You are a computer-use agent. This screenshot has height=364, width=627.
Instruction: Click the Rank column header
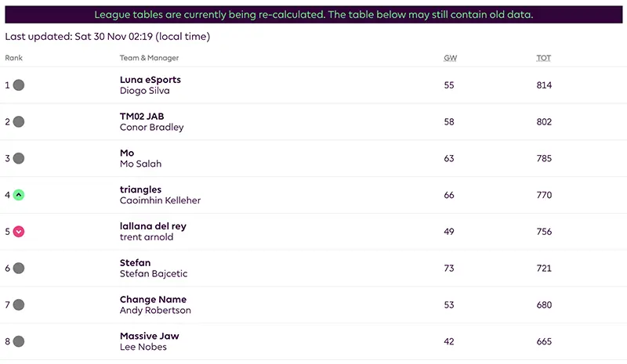[x=13, y=58]
